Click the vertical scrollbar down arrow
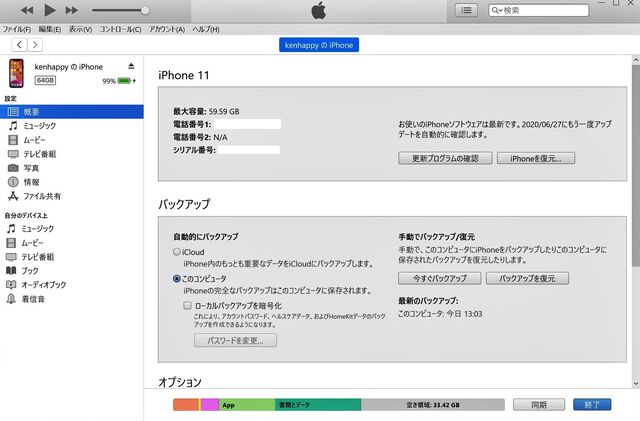 click(636, 383)
